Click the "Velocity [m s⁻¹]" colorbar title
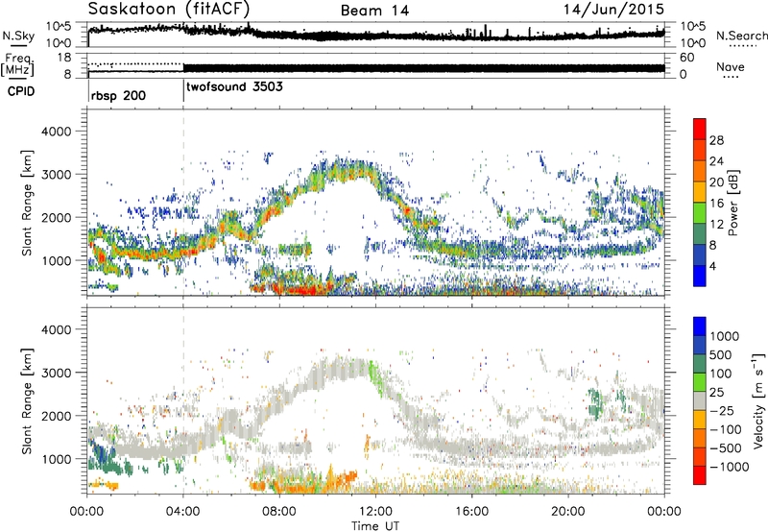The width and height of the screenshot is (768, 532). click(x=758, y=400)
